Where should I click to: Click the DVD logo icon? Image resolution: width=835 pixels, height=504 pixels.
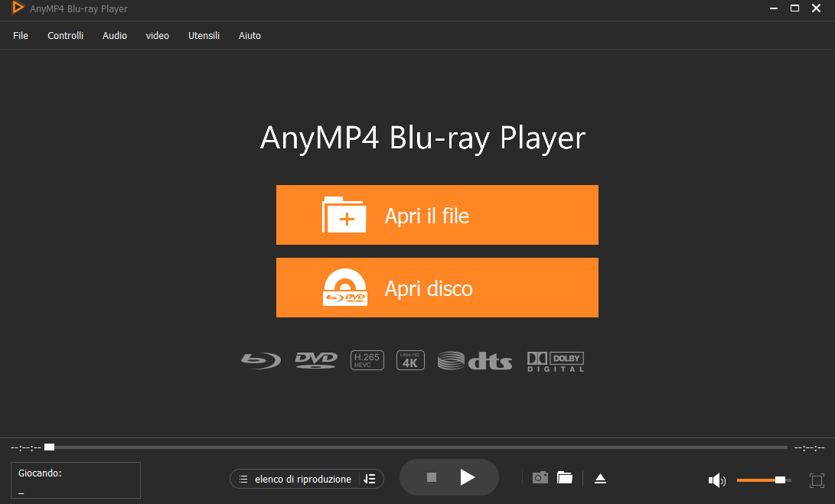(316, 360)
